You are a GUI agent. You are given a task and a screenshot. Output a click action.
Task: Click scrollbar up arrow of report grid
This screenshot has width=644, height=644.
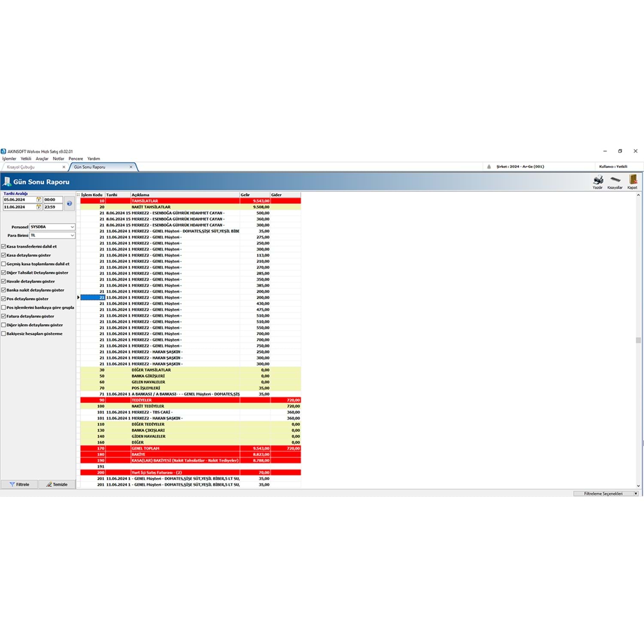click(638, 195)
